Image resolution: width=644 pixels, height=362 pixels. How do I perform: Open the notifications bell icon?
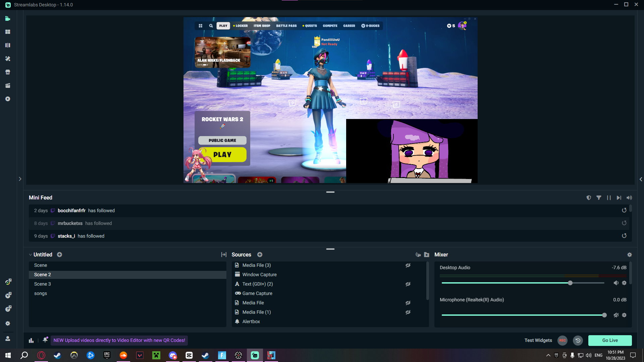pyautogui.click(x=45, y=340)
